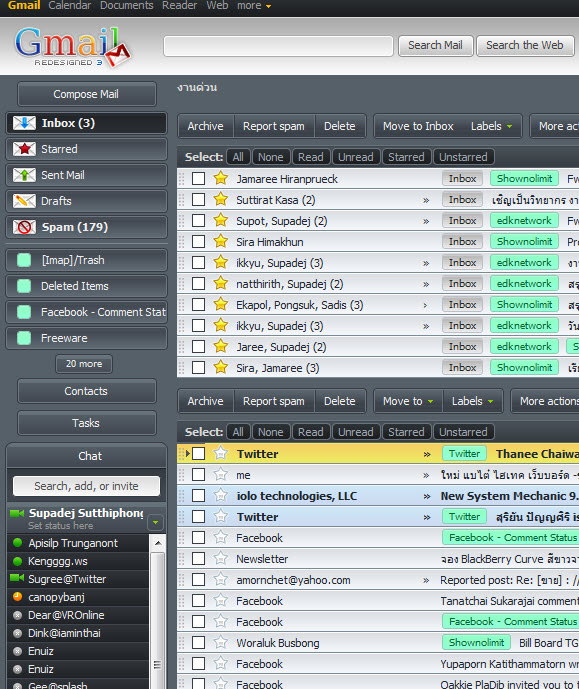Screen dimensions: 579x689
Task: Open Documents from the top navigation bar
Action: point(127,6)
